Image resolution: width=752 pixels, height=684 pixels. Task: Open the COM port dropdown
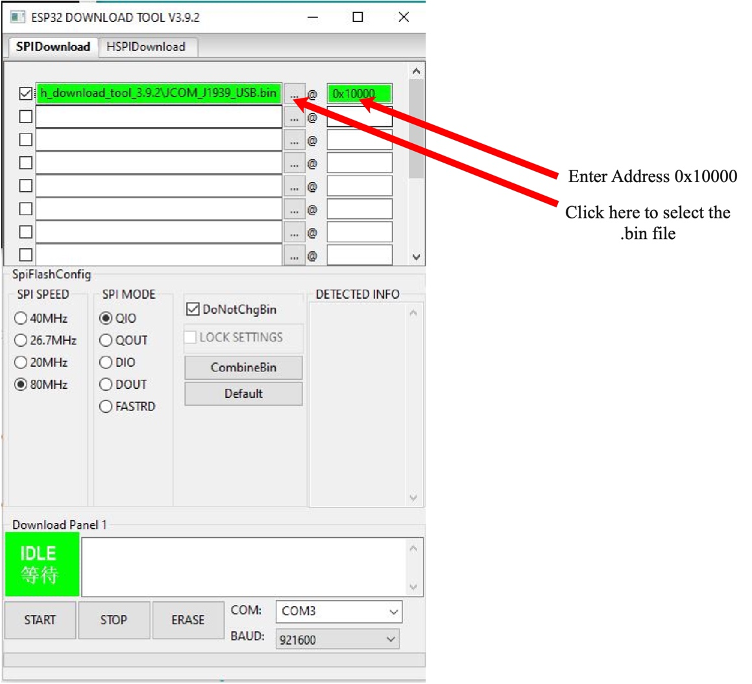click(x=338, y=611)
